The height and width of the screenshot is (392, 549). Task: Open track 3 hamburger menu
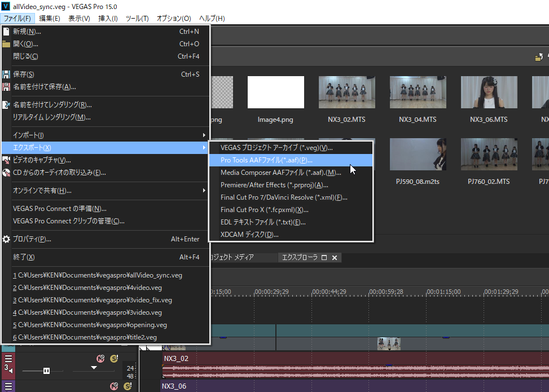8,358
